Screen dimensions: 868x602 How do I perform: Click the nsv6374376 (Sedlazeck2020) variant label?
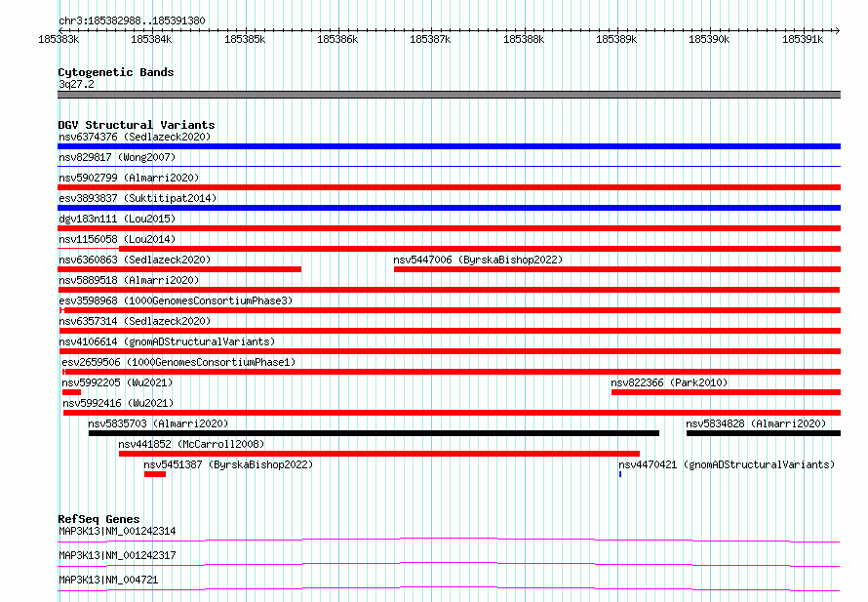point(135,137)
